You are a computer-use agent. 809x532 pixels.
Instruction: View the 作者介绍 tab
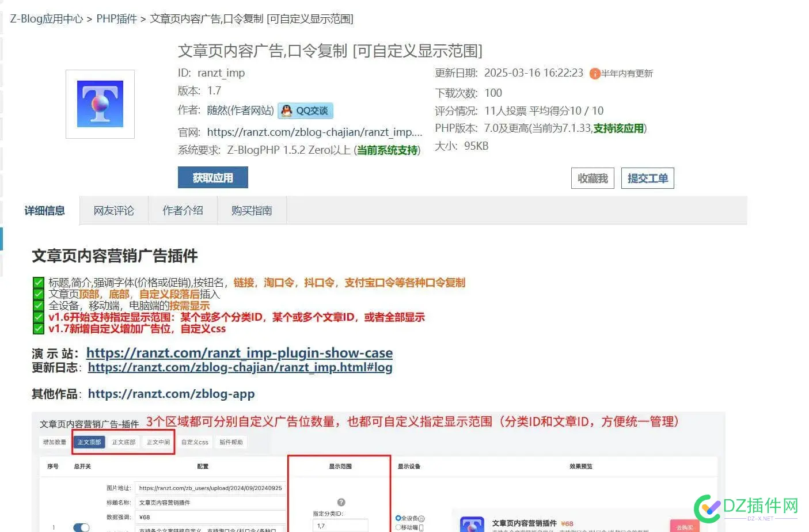(183, 210)
